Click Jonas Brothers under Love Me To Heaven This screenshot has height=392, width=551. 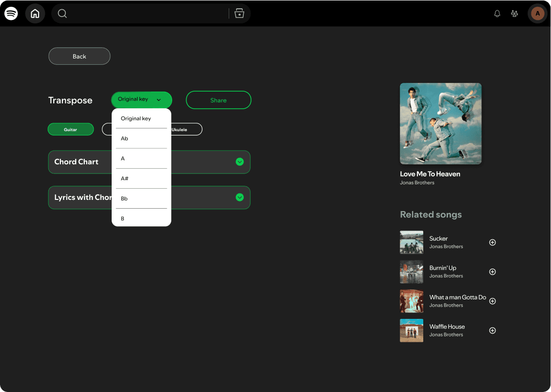417,183
